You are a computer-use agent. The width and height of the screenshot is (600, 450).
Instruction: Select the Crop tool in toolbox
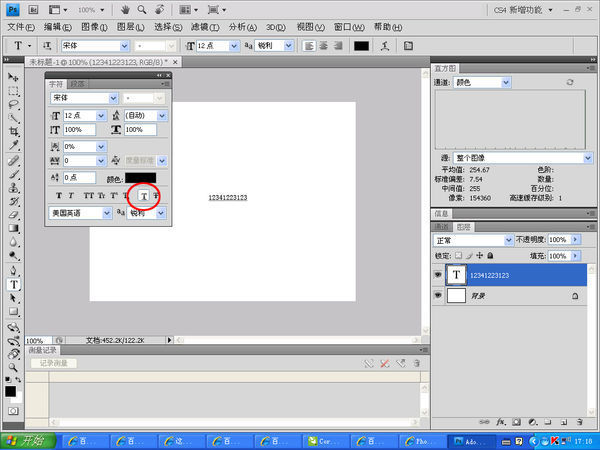[14, 131]
